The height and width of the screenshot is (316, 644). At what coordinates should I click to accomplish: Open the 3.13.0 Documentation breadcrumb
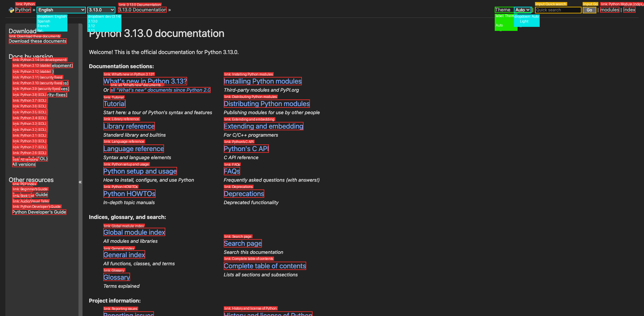click(x=142, y=10)
